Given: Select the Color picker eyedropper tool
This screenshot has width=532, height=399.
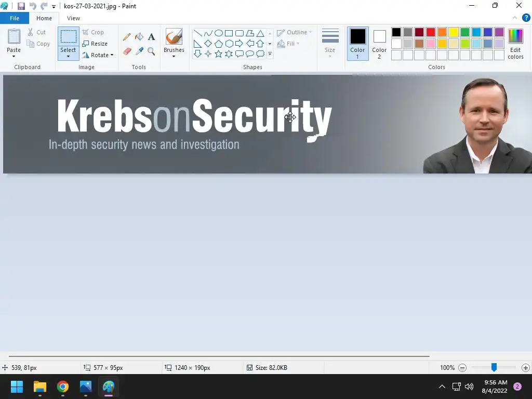Looking at the screenshot, I should [x=139, y=51].
